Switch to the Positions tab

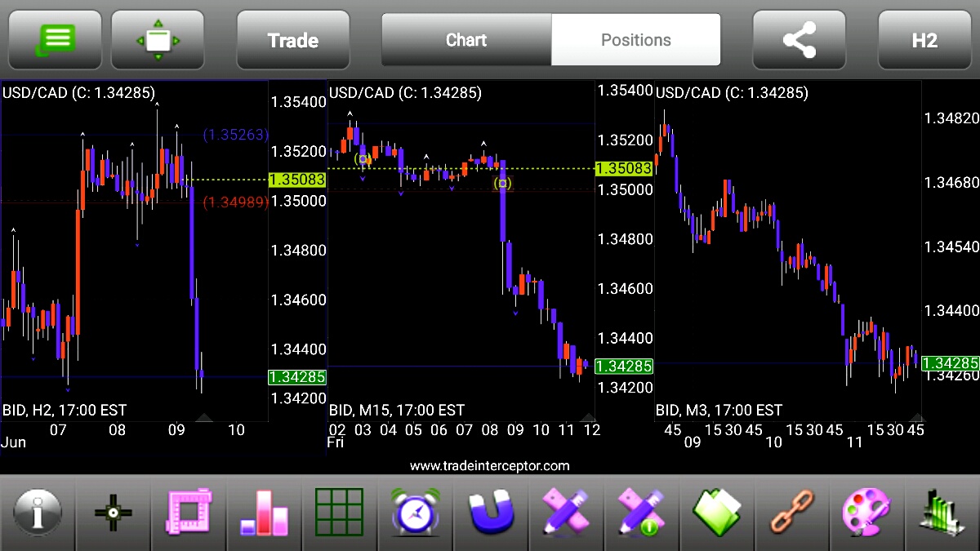(x=636, y=39)
